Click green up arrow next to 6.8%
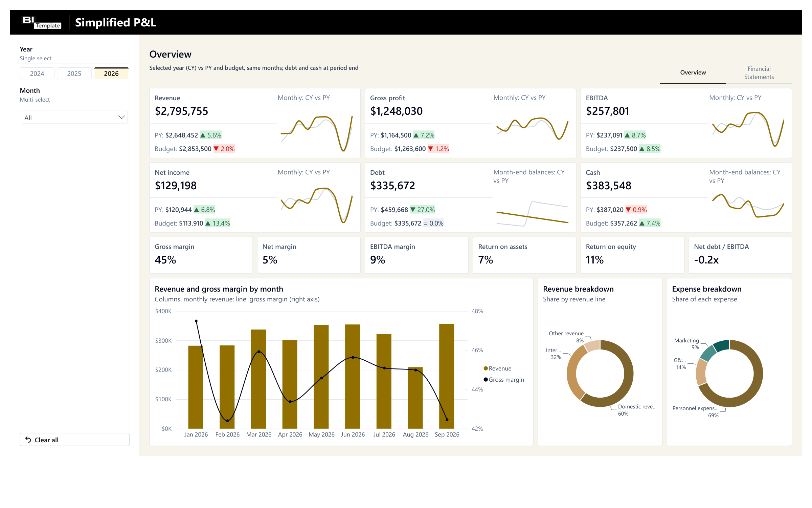This screenshot has width=812, height=508. pos(197,210)
